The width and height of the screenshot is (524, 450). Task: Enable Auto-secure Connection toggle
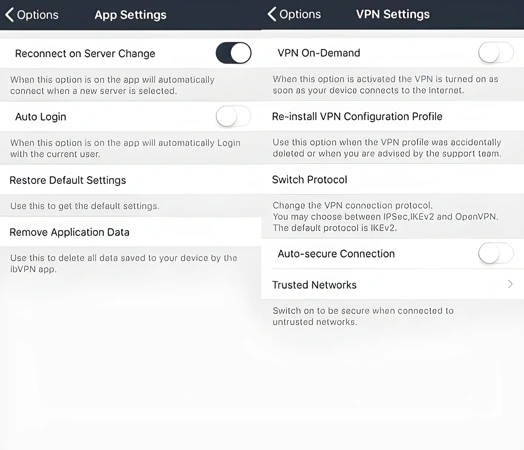[496, 254]
